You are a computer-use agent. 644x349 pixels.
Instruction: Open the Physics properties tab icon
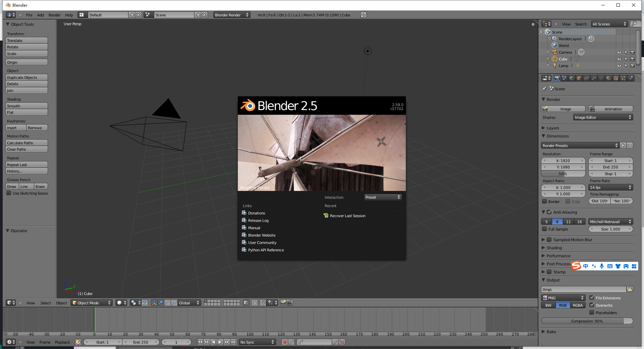coord(631,78)
